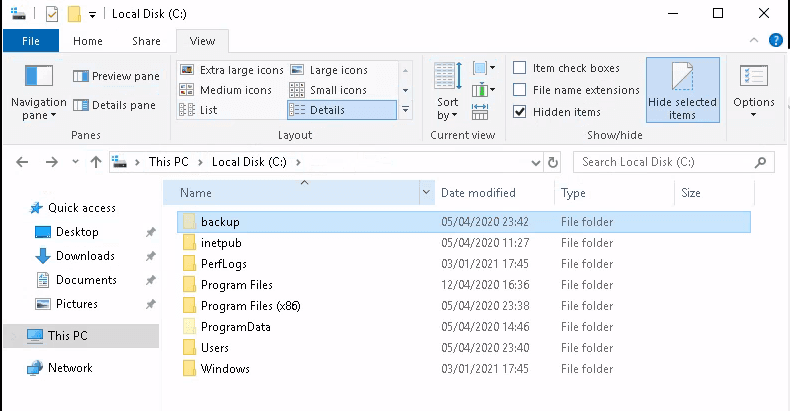This screenshot has height=411, width=790.
Task: Open the recent locations dropdown
Action: click(x=76, y=162)
